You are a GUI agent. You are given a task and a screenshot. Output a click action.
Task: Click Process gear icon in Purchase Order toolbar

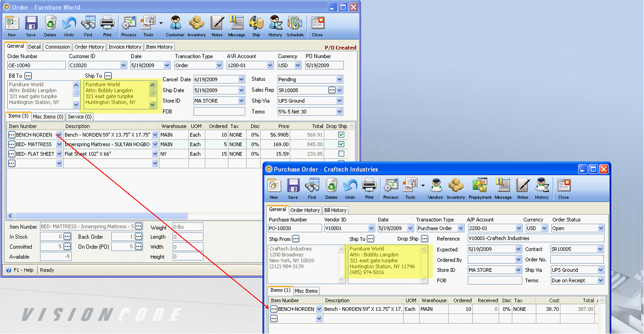point(391,185)
